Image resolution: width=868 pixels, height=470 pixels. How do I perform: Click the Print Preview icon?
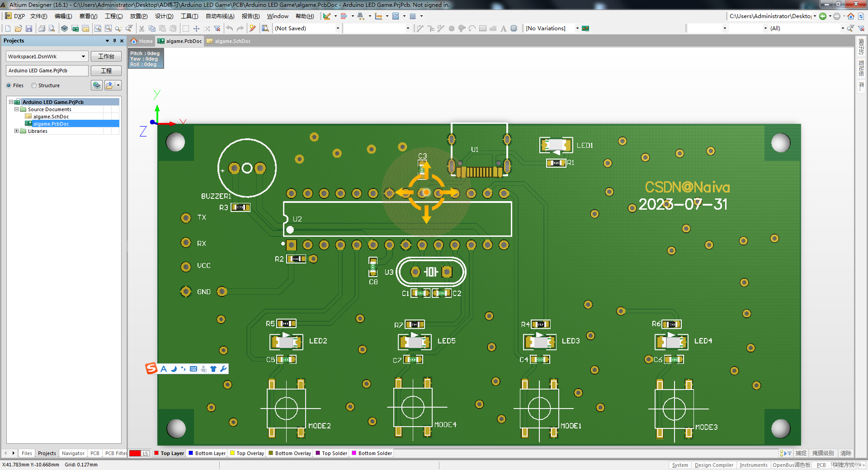tap(52, 28)
